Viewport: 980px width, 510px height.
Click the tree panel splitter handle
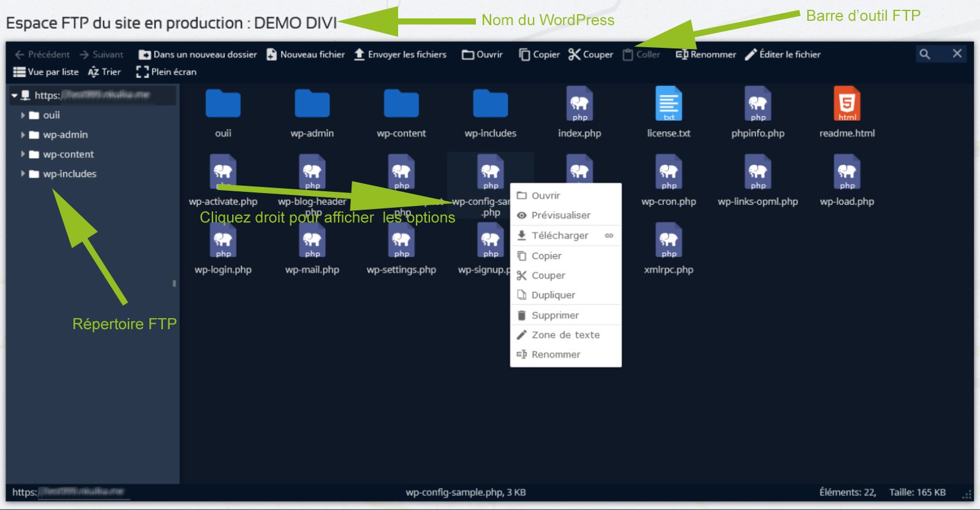point(174,283)
